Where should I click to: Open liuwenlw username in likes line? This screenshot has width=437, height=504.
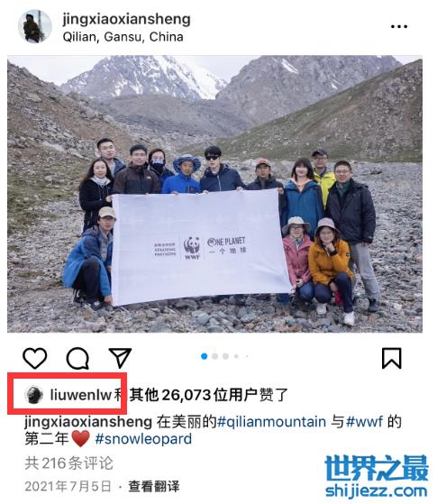pyautogui.click(x=81, y=395)
